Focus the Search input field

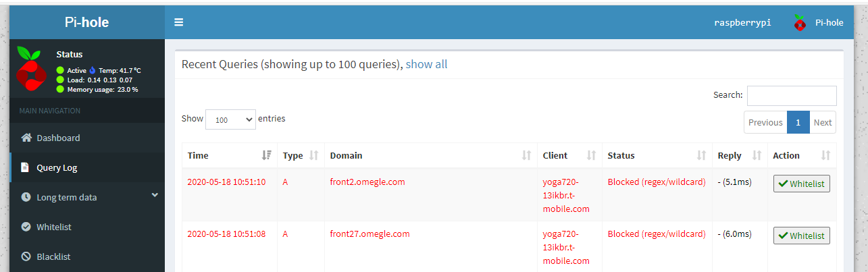[792, 95]
